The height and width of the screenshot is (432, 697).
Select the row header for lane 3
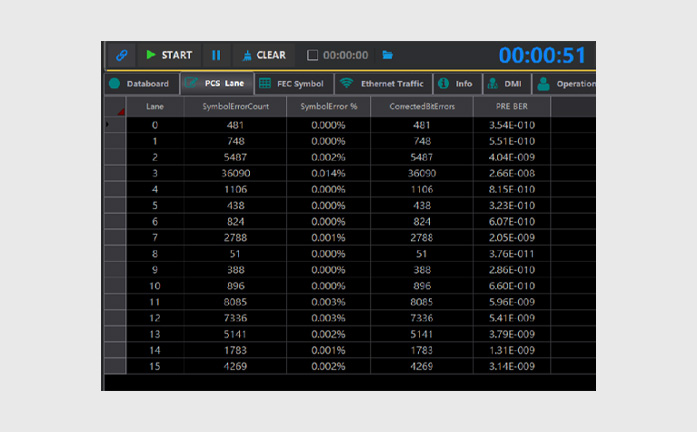pyautogui.click(x=115, y=173)
